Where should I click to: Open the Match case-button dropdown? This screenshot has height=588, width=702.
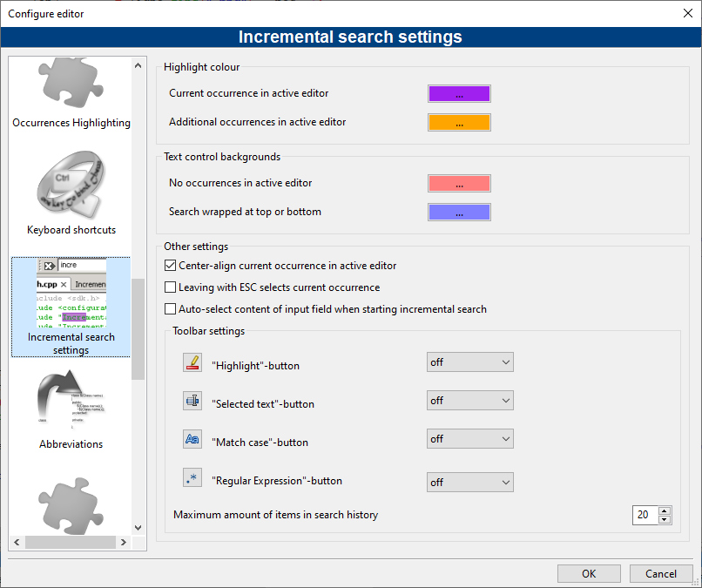(x=469, y=440)
